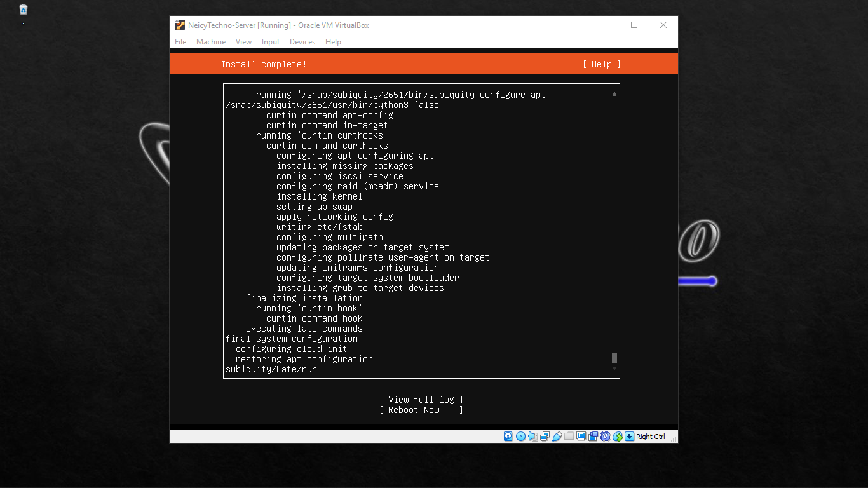The height and width of the screenshot is (488, 868).
Task: Click the 'restoring apt configuration' log line
Action: pos(304,359)
